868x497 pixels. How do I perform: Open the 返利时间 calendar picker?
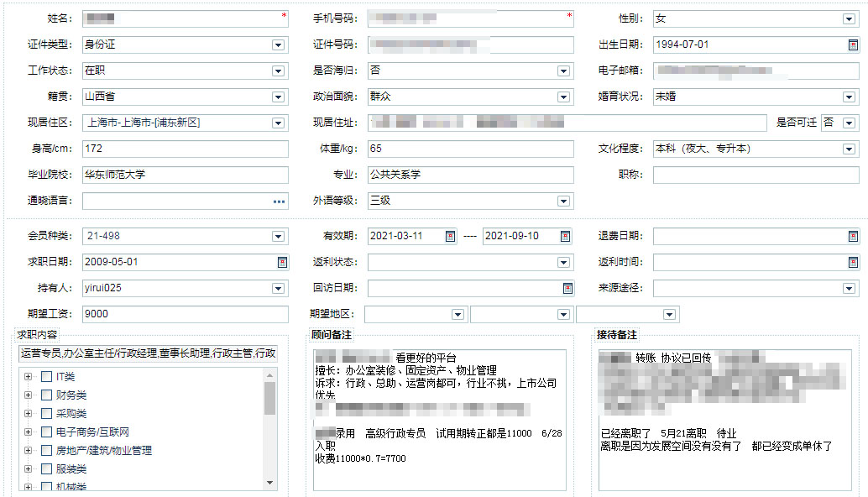853,262
